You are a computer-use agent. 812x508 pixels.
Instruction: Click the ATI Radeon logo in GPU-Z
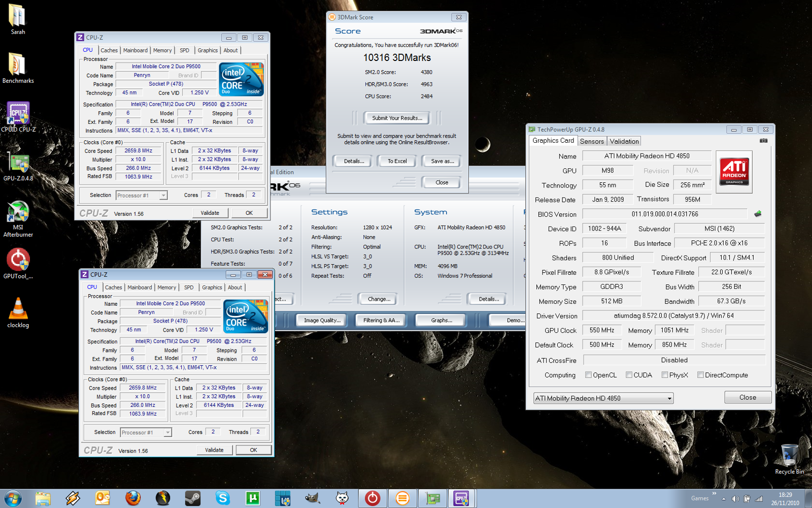pos(734,172)
